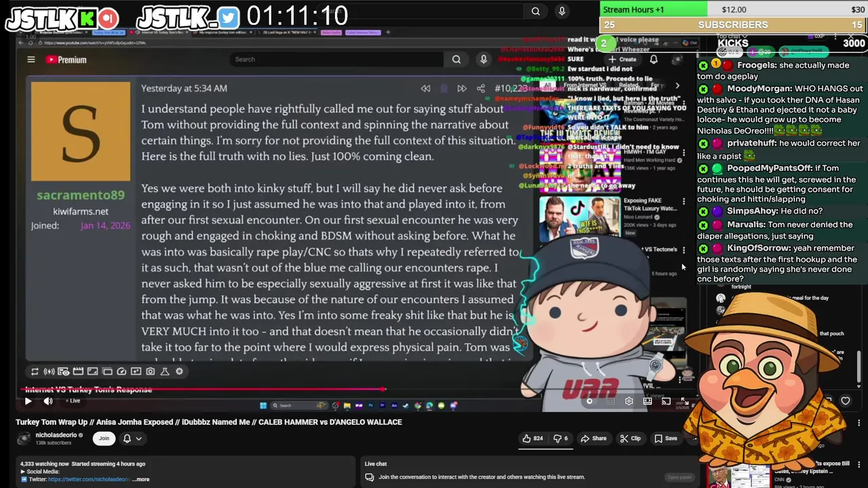Click the KingOfSorrow chat username
Image resolution: width=868 pixels, height=488 pixels.
(759, 249)
